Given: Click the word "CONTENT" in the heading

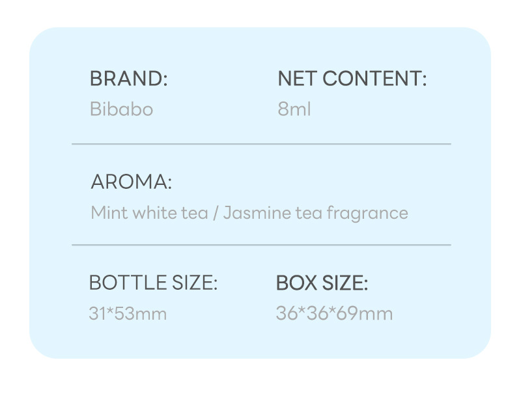Looking at the screenshot, I should pos(374,79).
